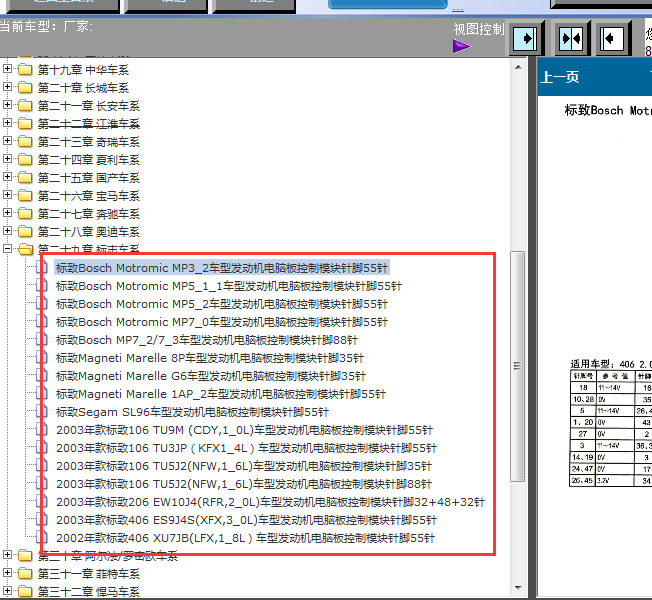Select folder icon of 第二十八章 奥迪车系
Image resolution: width=652 pixels, height=600 pixels.
click(x=25, y=231)
